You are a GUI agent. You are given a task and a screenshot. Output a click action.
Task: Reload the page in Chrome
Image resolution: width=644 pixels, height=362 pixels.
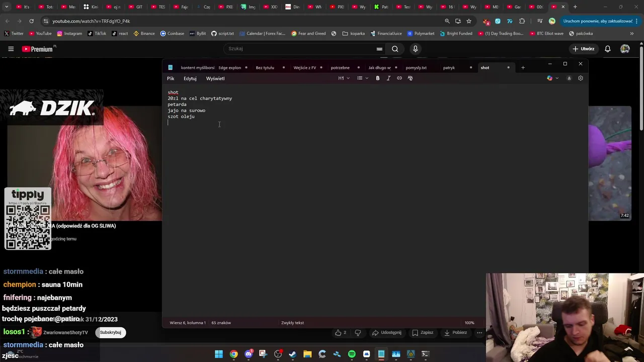[31, 21]
